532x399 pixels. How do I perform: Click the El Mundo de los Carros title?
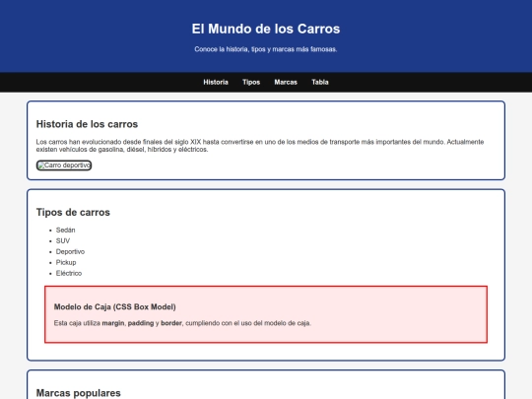pyautogui.click(x=266, y=29)
